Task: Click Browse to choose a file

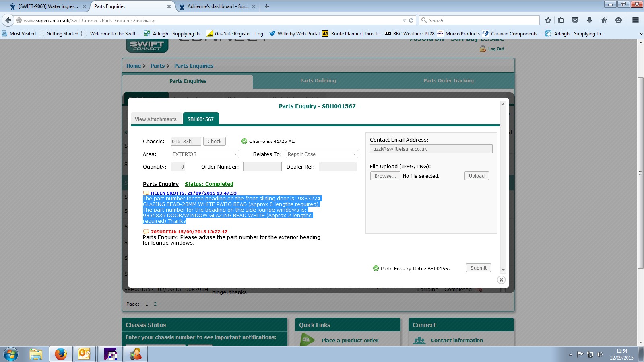Action: pyautogui.click(x=385, y=176)
